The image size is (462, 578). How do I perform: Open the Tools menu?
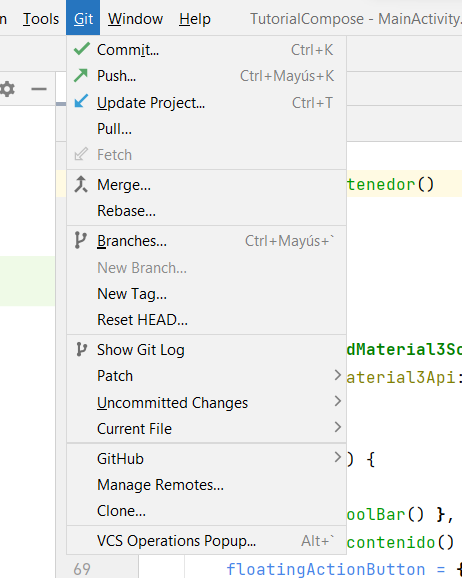(41, 18)
